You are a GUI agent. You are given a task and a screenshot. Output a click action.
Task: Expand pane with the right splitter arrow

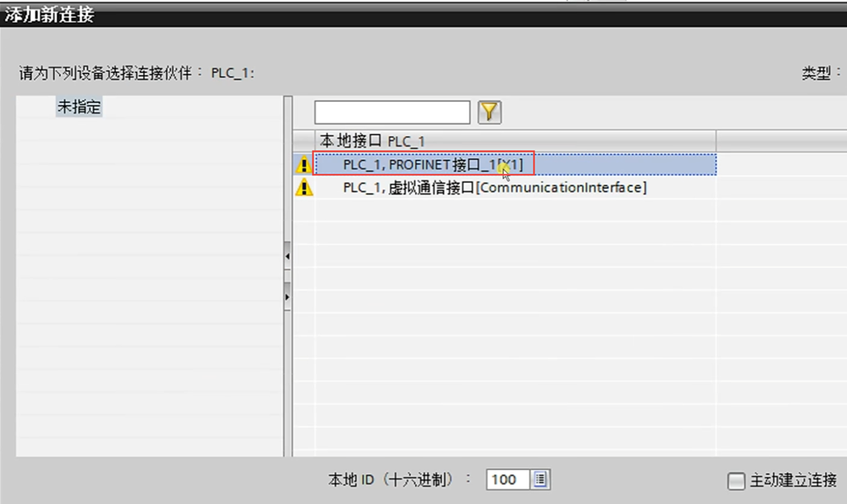[x=287, y=296]
